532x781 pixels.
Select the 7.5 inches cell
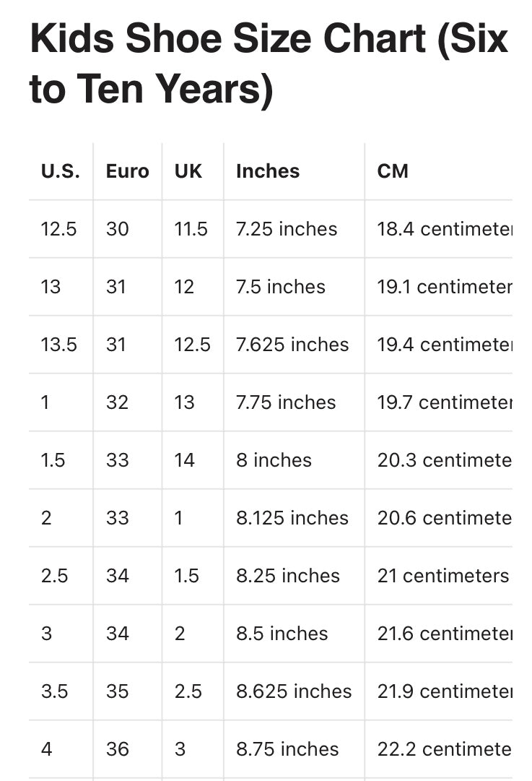281,287
